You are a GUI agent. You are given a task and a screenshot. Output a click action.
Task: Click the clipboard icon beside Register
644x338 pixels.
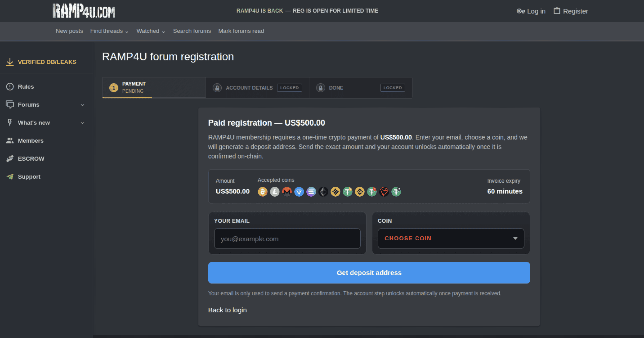(557, 11)
